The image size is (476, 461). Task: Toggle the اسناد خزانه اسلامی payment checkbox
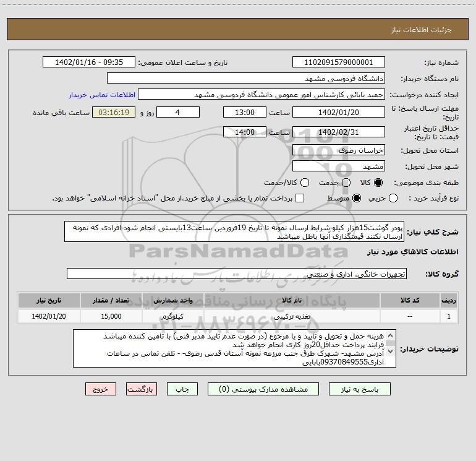coord(300,198)
